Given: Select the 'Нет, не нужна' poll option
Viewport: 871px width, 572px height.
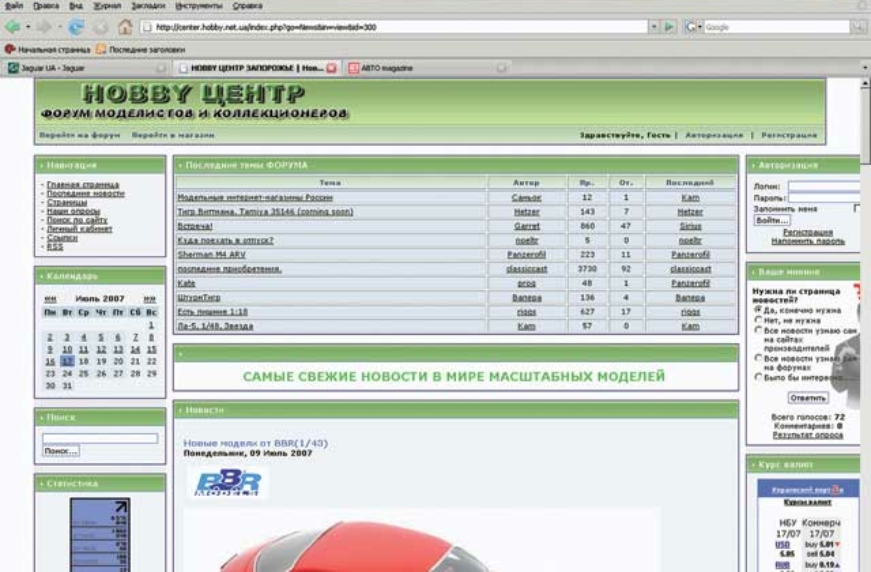Looking at the screenshot, I should [x=757, y=320].
